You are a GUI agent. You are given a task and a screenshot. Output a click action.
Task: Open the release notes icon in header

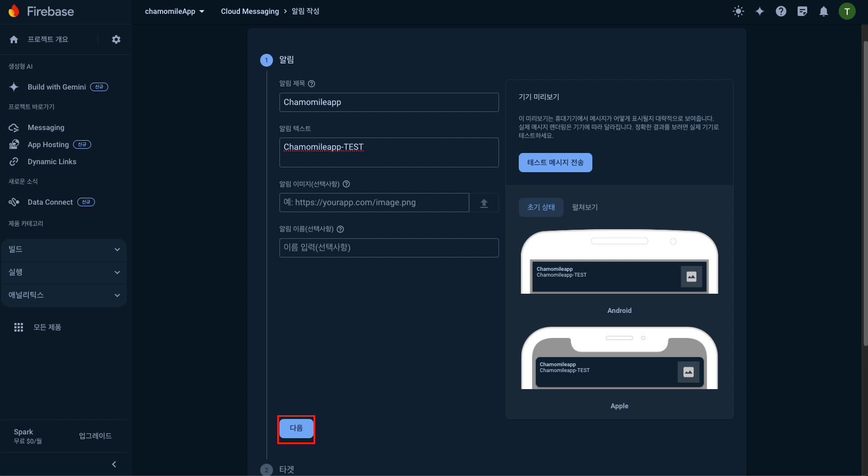(x=802, y=11)
